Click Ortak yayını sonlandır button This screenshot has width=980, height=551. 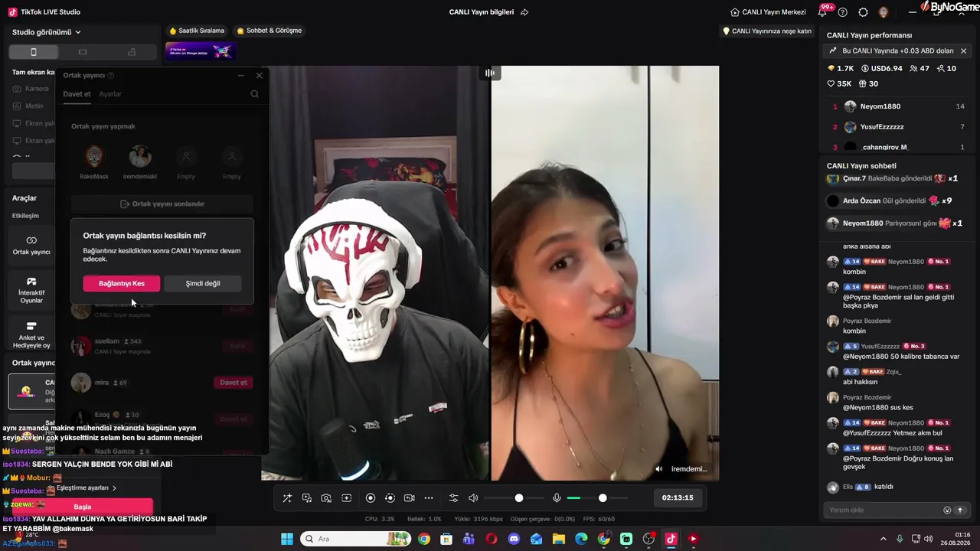(x=162, y=204)
